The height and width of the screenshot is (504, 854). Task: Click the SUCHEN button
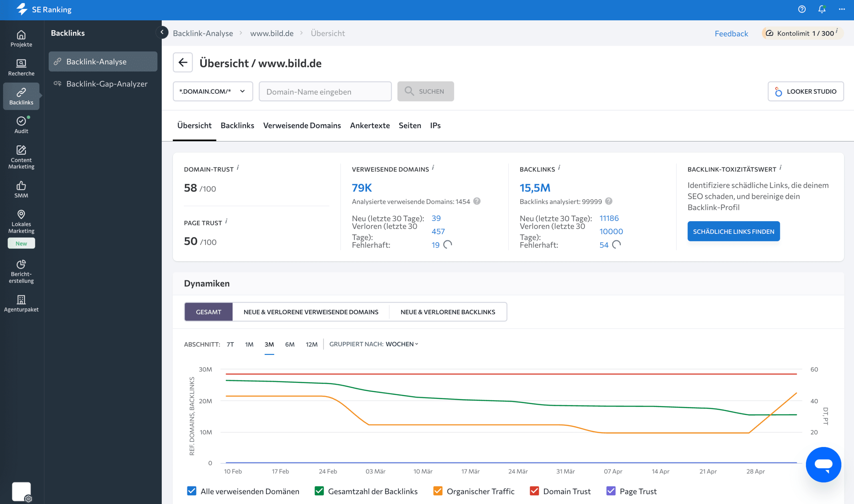click(x=425, y=91)
